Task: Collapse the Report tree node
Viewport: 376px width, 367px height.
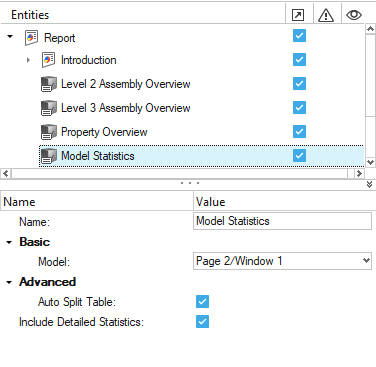Action: point(10,36)
